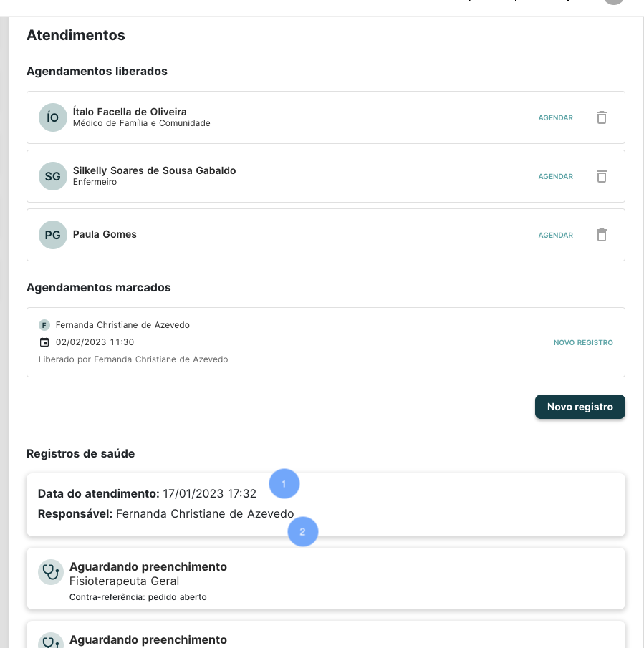Click the stethoscope icon on Fisioterapeuta Geral record

[51, 572]
